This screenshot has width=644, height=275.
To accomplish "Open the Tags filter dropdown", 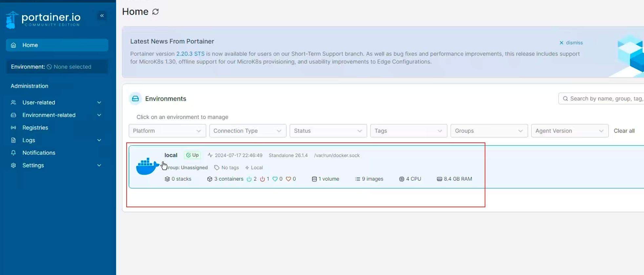I will (x=409, y=131).
